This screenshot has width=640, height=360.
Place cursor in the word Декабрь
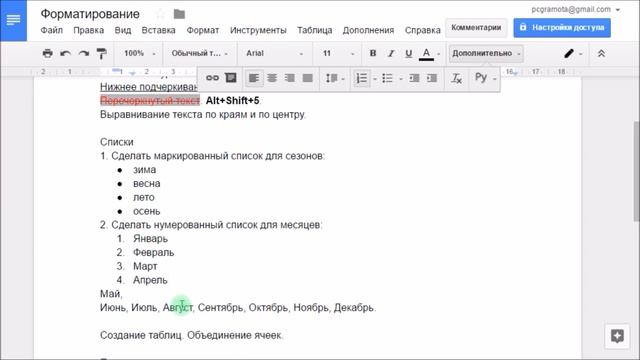pos(353,307)
